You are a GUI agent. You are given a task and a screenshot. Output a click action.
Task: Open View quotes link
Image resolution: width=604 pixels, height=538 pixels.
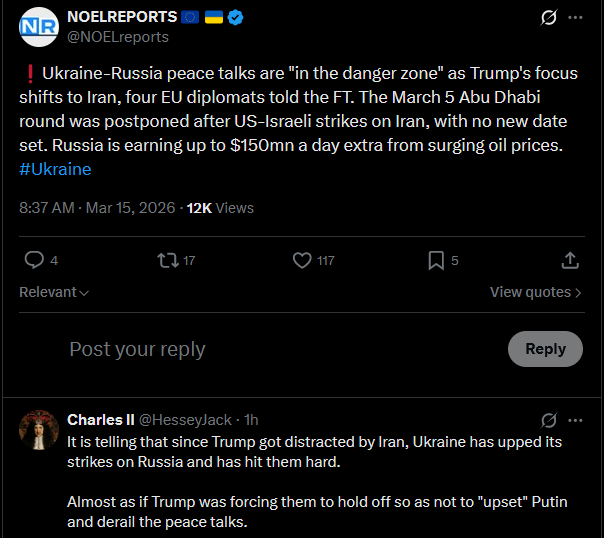[535, 292]
